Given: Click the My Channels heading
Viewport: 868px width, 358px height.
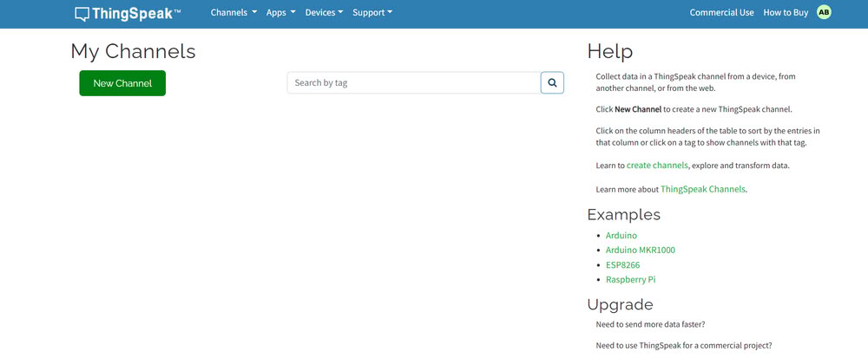Looking at the screenshot, I should 133,51.
